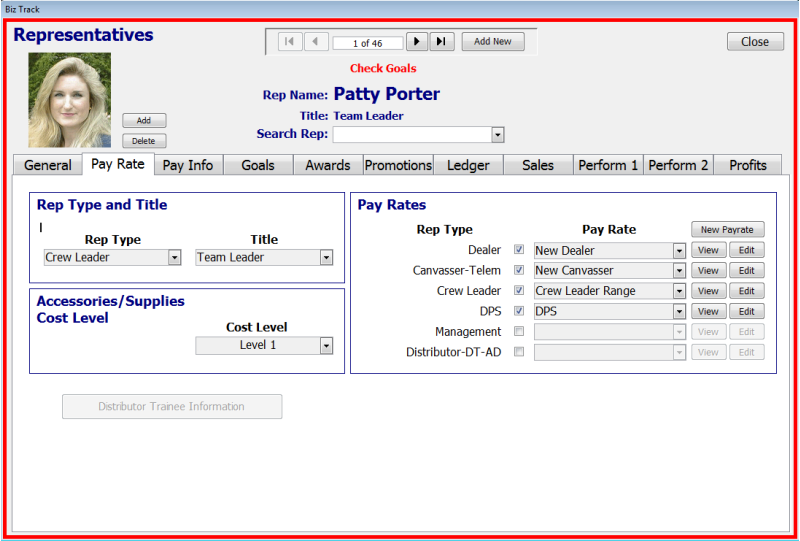Screen dimensions: 800x541
Task: Jump to last record arrow
Action: point(442,42)
